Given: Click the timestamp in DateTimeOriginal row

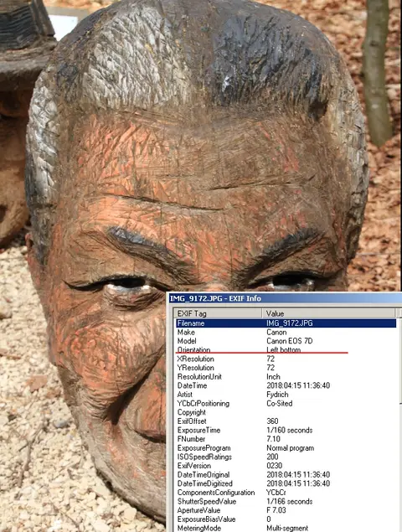Looking at the screenshot, I should pyautogui.click(x=298, y=475).
